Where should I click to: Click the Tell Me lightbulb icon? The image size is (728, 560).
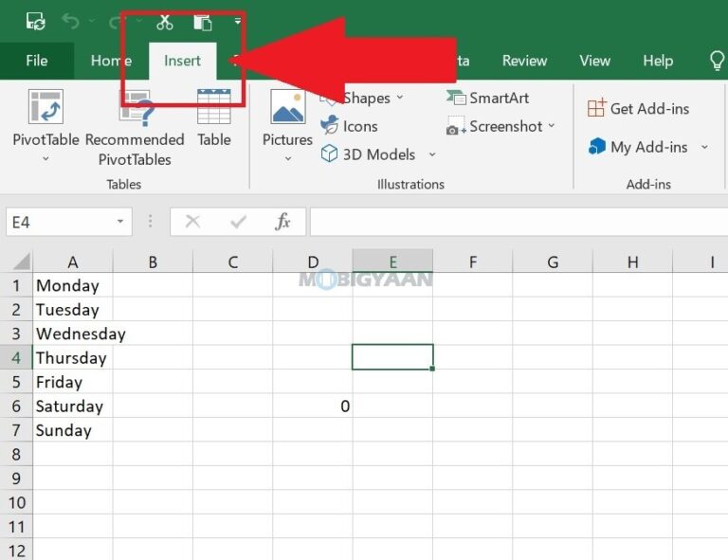click(x=717, y=61)
